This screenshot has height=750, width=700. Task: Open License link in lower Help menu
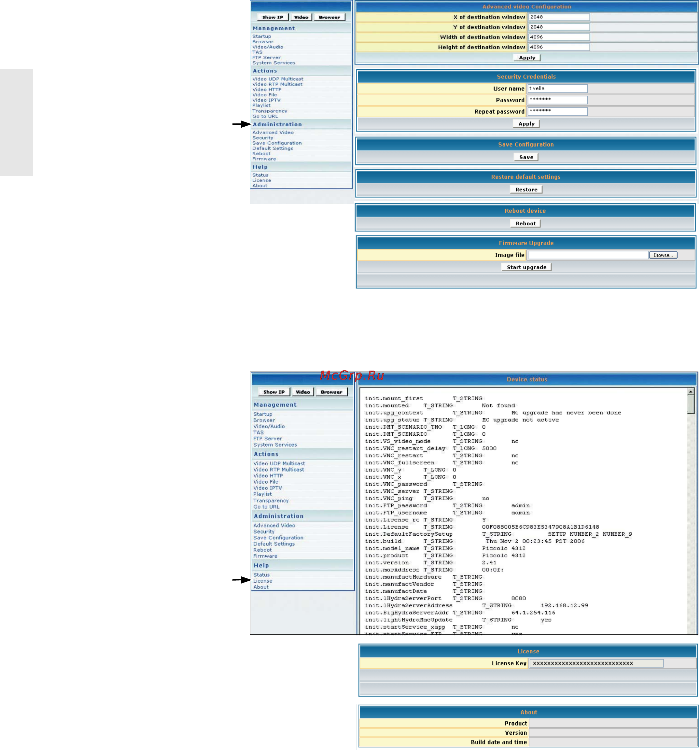262,581
